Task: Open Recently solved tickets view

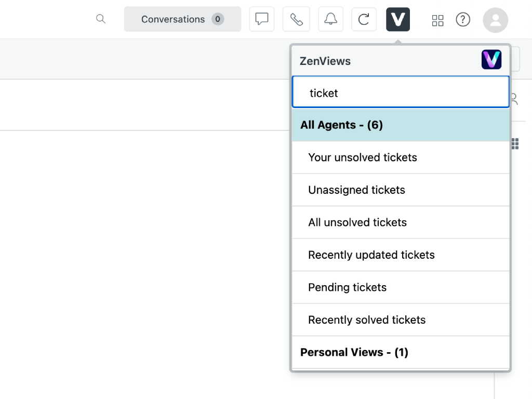Action: (401, 320)
